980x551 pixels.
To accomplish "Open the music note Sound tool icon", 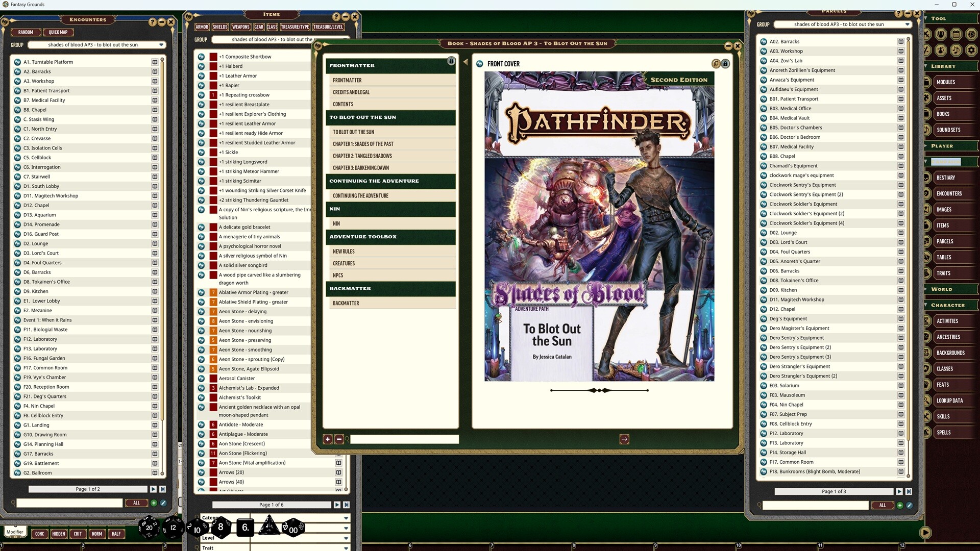I will pyautogui.click(x=956, y=51).
